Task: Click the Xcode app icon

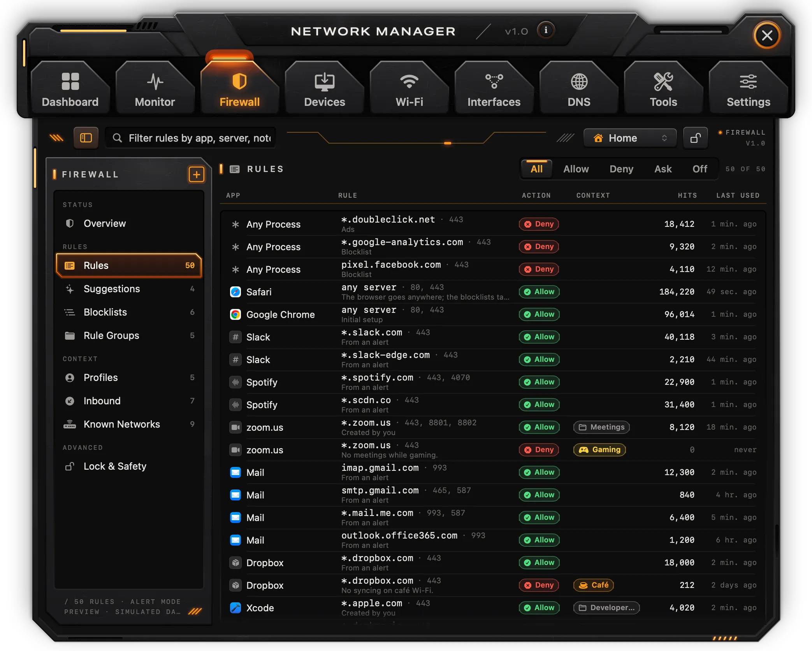Action: pos(236,607)
